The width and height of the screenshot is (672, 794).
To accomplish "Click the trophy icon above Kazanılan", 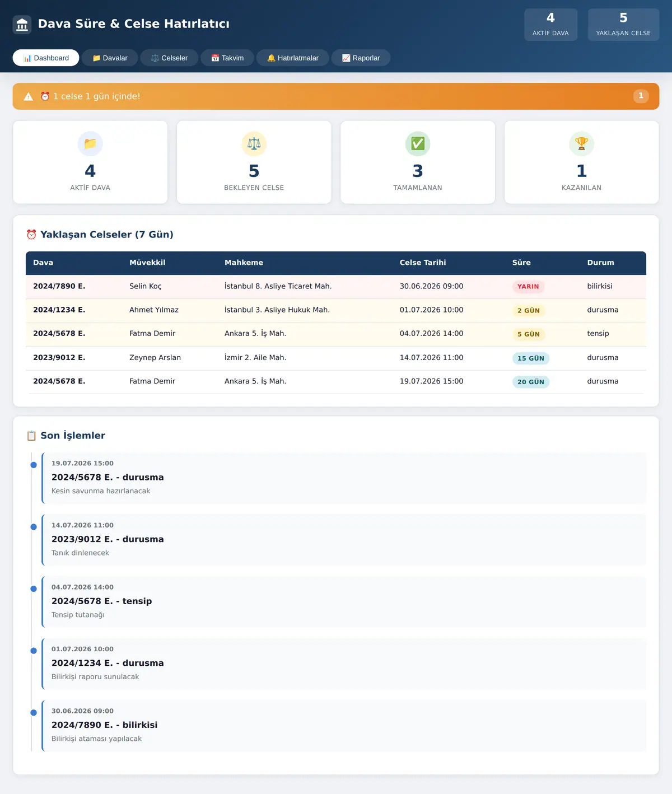I will pyautogui.click(x=582, y=144).
